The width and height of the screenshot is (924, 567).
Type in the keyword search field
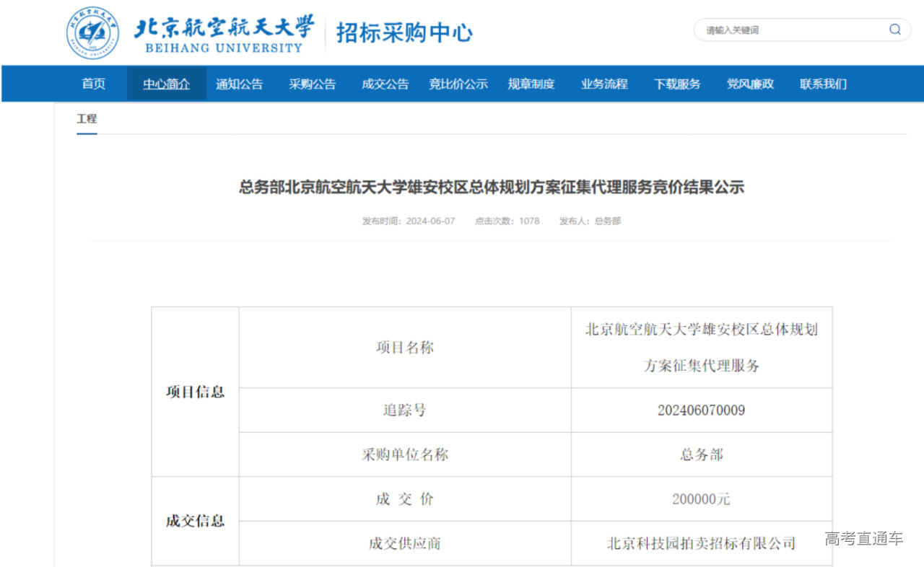coord(790,30)
